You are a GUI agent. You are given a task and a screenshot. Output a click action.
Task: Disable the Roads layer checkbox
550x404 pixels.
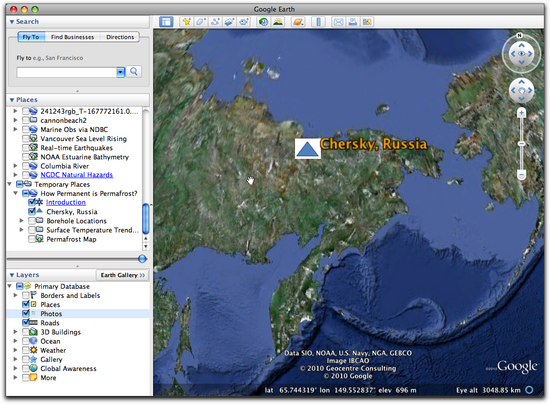pyautogui.click(x=26, y=323)
